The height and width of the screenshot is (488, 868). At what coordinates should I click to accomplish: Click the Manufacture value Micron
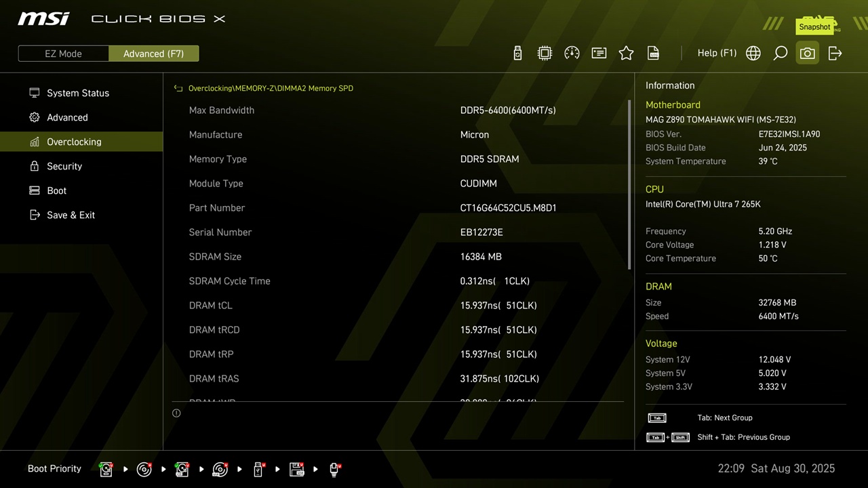point(475,135)
